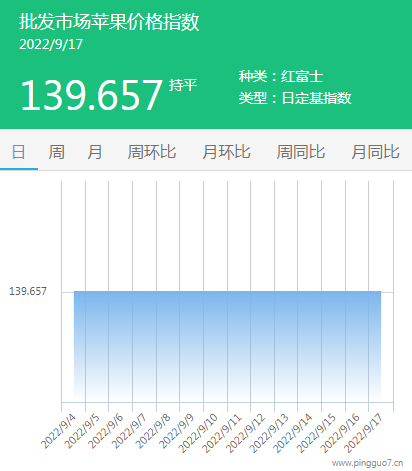The width and height of the screenshot is (412, 471).
Task: Open the 月 monthly tab
Action: 95,152
